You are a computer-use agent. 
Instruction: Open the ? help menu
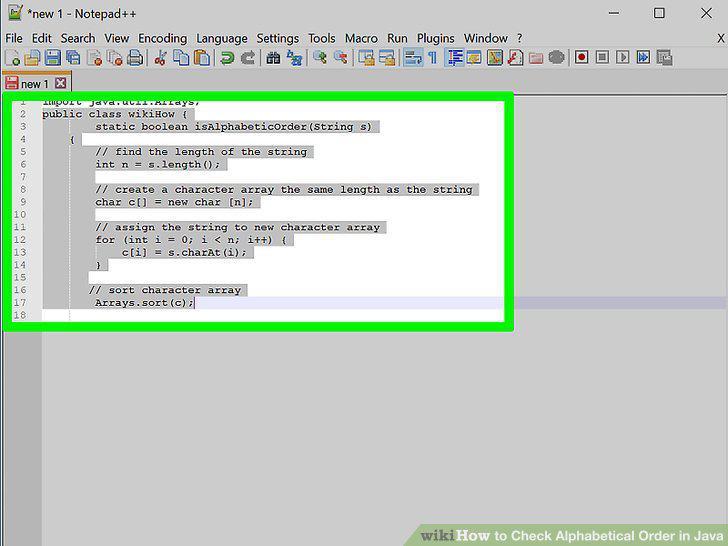coord(520,38)
